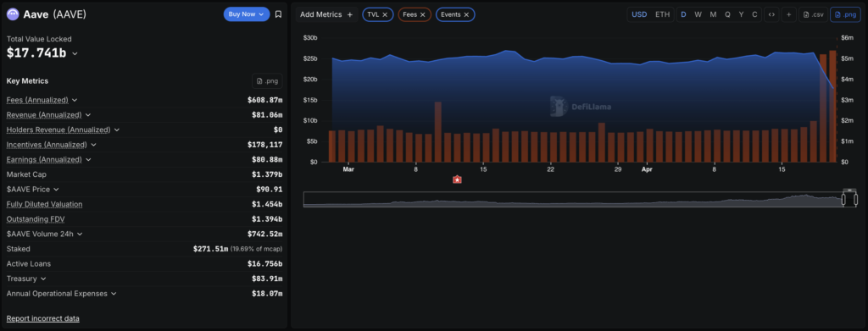
Task: Click the plus icon beside embed
Action: coord(789,15)
